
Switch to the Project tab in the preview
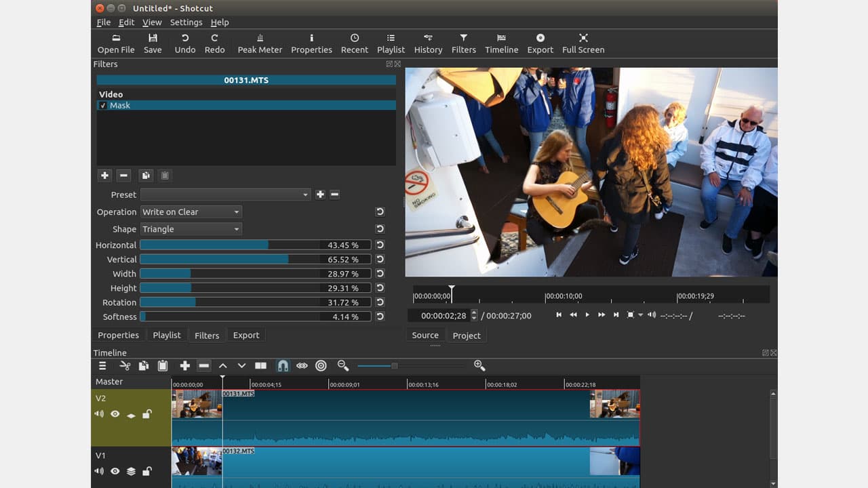[x=467, y=335]
